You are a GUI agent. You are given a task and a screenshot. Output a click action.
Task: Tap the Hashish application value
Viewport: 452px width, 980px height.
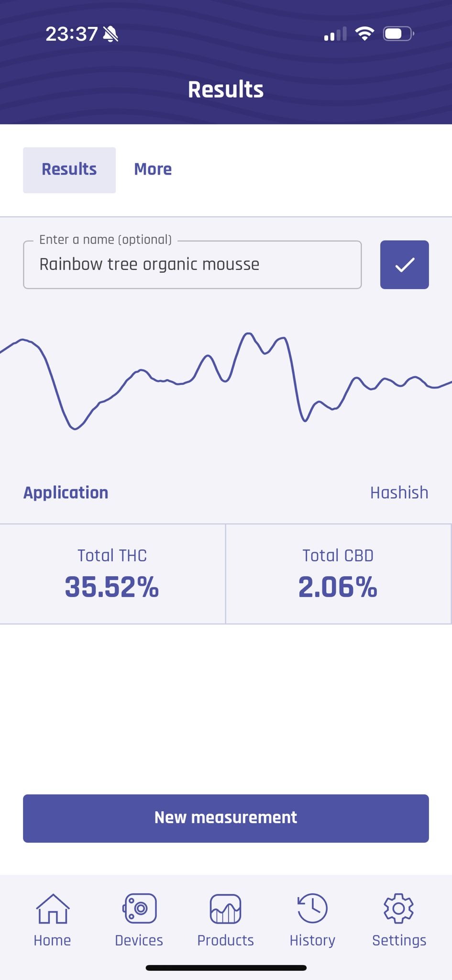(399, 492)
